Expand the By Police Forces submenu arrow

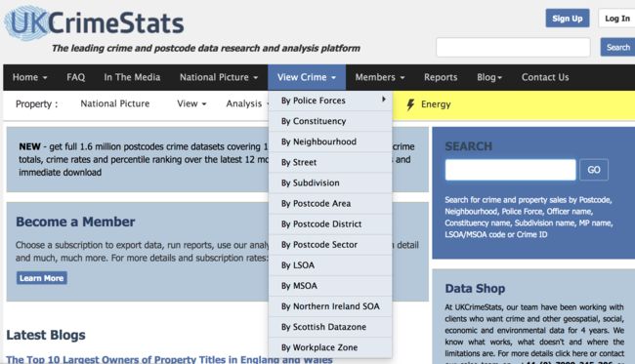pos(383,100)
